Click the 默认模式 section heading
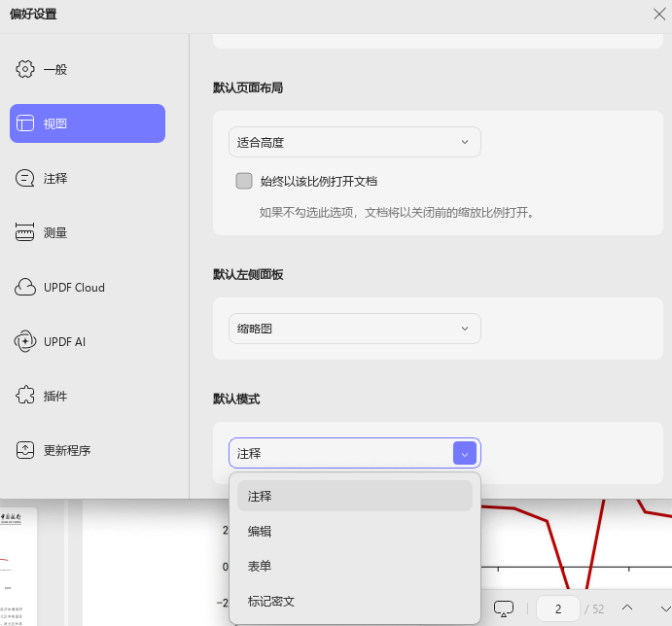 point(236,399)
